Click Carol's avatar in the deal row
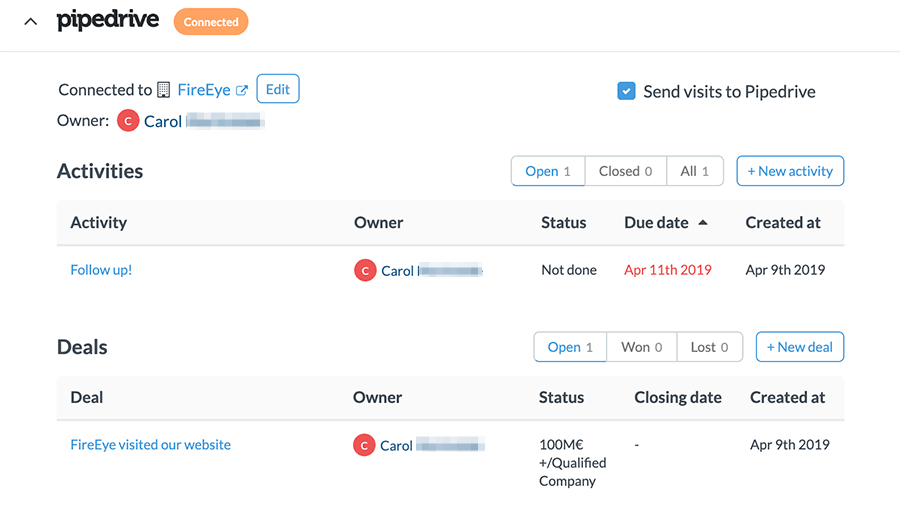Viewport: 900px width, 521px height. point(364,445)
